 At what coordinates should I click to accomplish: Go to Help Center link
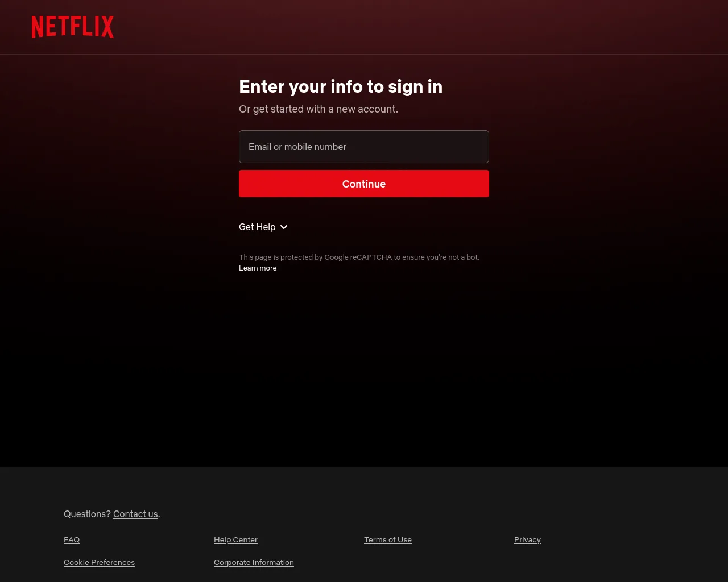[235, 539]
